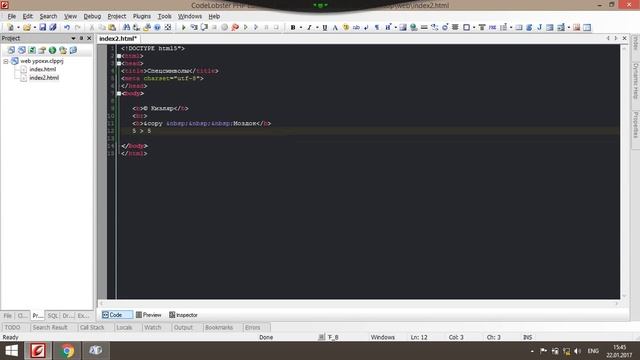Click the Paste clipboard icon
The image size is (640, 360).
[x=112, y=27]
